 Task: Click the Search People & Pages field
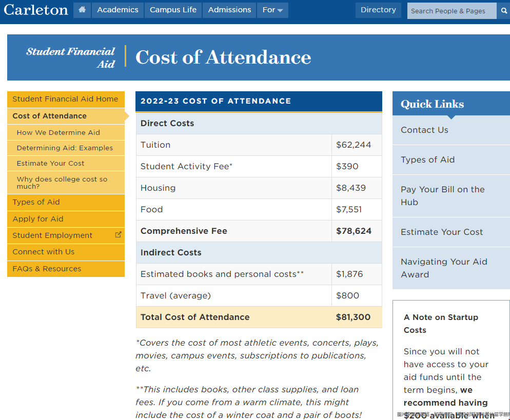click(x=452, y=11)
